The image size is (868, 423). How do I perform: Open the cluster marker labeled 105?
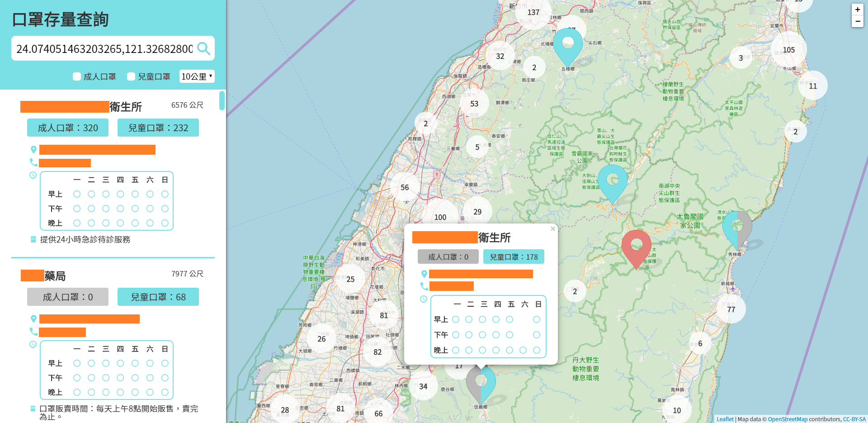pyautogui.click(x=788, y=50)
